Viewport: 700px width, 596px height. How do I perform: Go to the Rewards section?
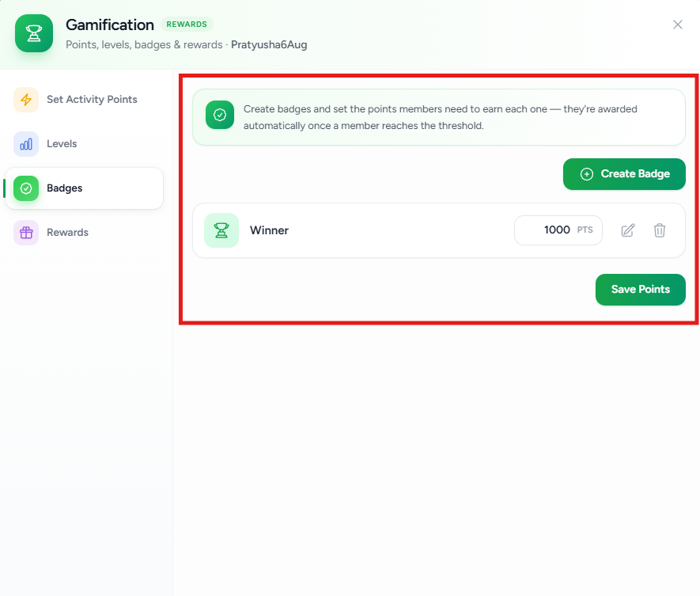[84, 233]
